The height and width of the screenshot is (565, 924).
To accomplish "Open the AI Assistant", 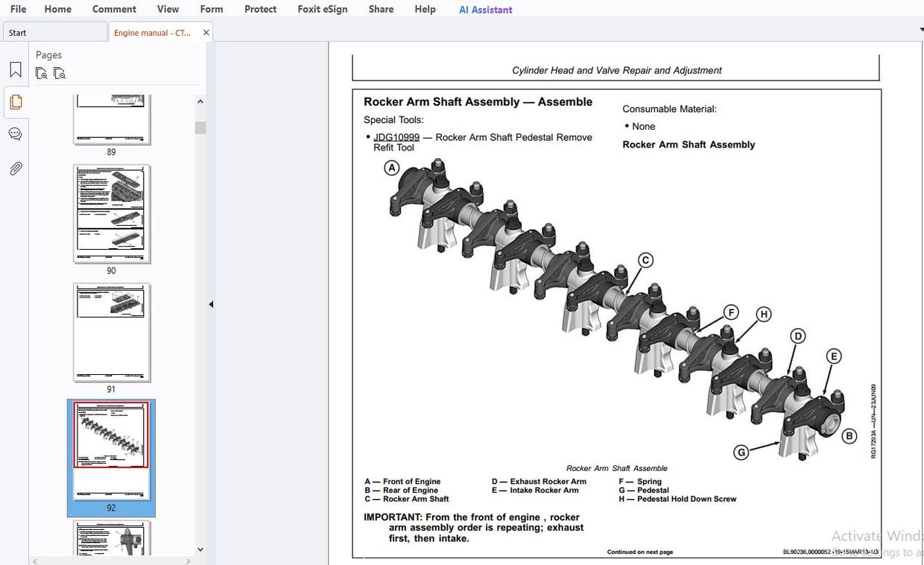I will coord(485,10).
